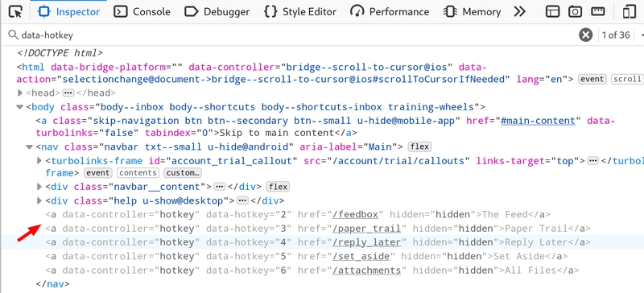Select the 'The Feed' anchor text
Image resolution: width=644 pixels, height=293 pixels.
coord(505,214)
